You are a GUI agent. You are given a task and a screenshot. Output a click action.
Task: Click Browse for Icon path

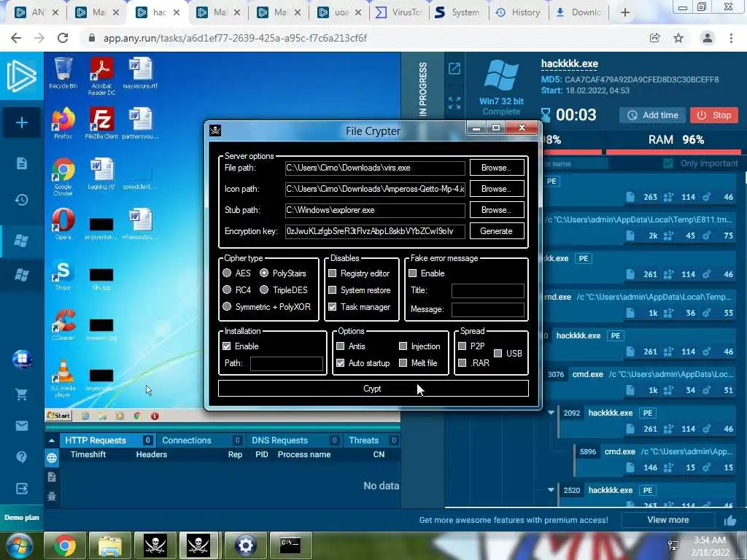496,189
